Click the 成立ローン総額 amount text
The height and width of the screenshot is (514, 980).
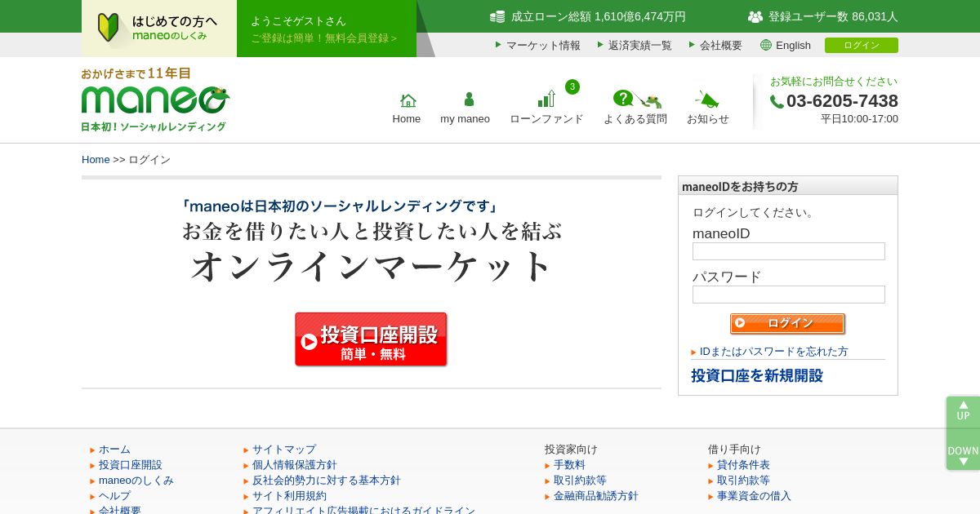(x=599, y=16)
